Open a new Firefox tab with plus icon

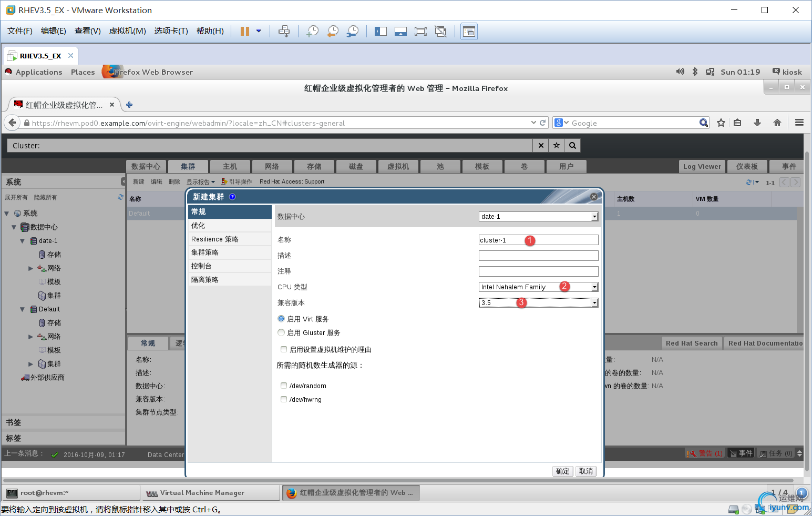click(129, 105)
